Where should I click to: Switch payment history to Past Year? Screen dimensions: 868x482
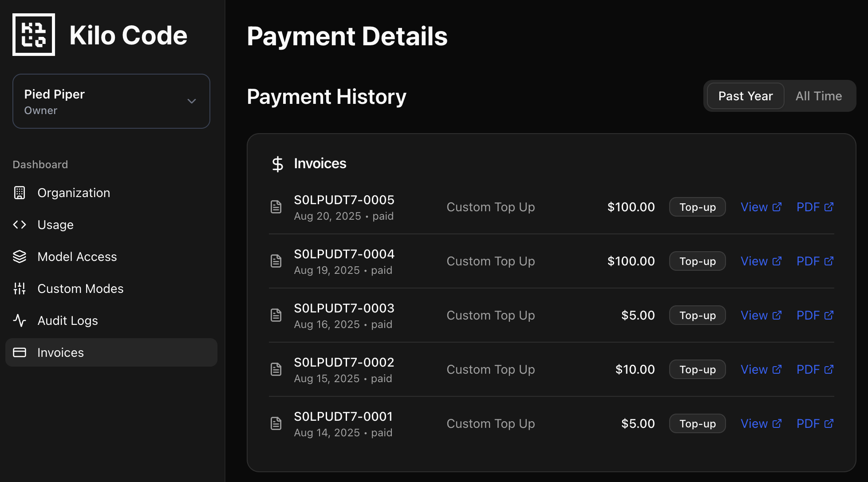pos(746,96)
